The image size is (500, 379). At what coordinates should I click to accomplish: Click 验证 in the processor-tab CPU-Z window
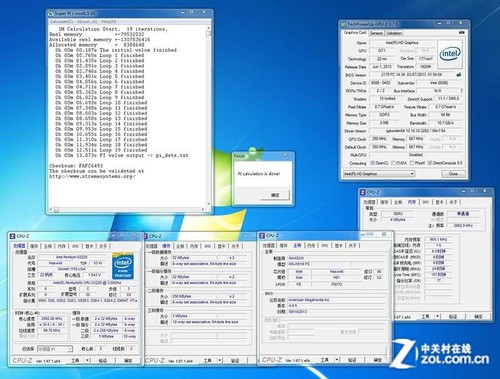pos(102,360)
